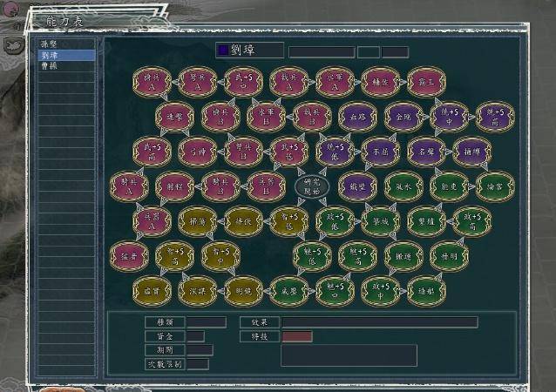Screen dimensions: 556x392
Task: Choose the green 發明 node
Action: tap(449, 256)
